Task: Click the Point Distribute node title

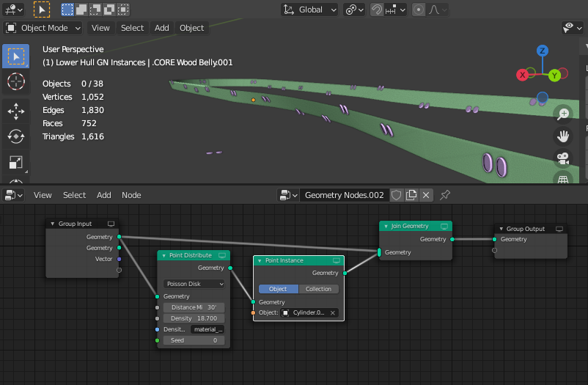Action: click(x=191, y=255)
